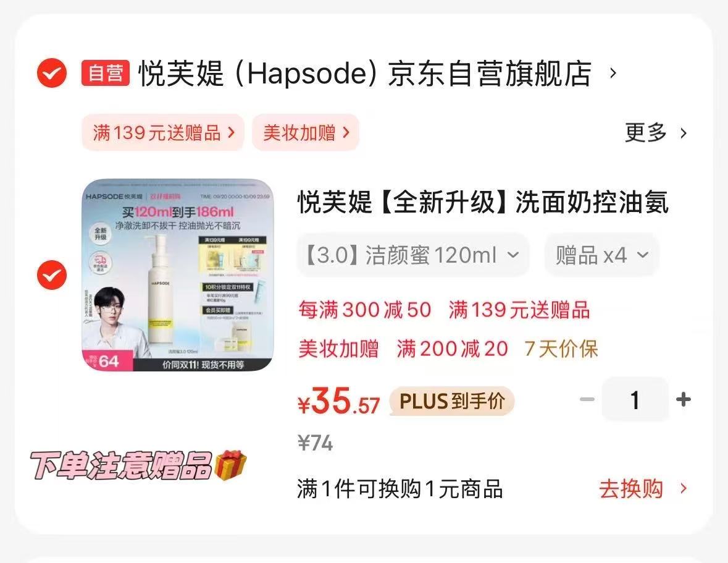Tap the red 自营 badge icon
The height and width of the screenshot is (563, 728).
click(x=106, y=73)
